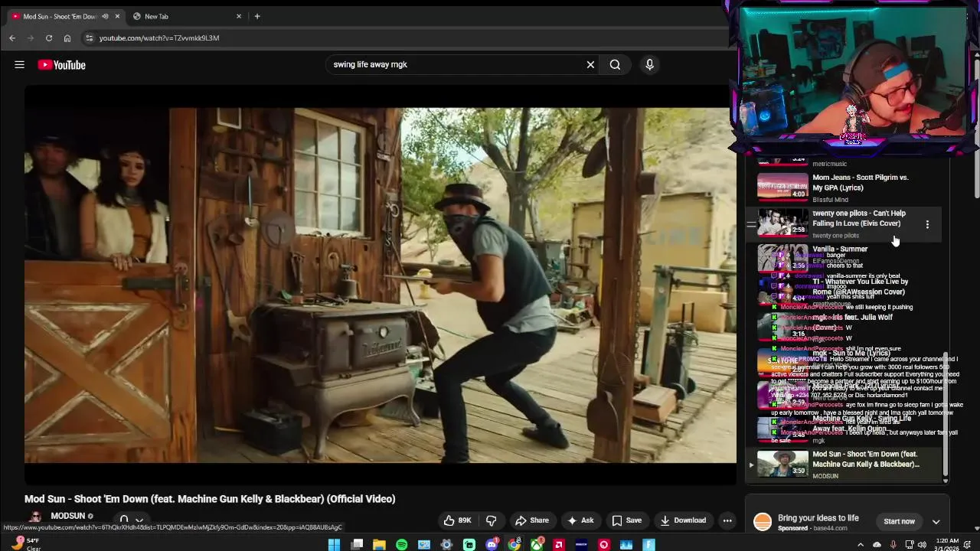Open the YouTube hamburger guide menu
The width and height of the screenshot is (980, 551).
[x=20, y=65]
